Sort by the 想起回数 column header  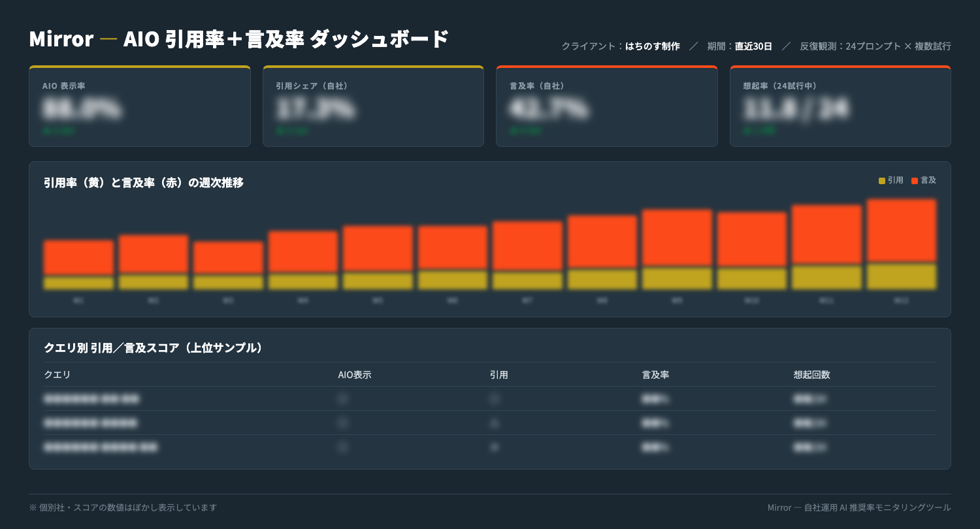[x=812, y=375]
